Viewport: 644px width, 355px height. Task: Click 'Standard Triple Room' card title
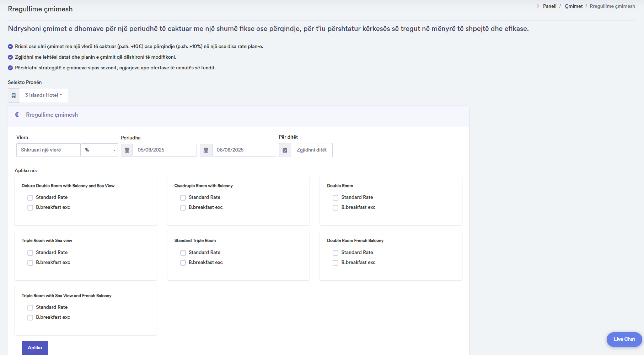(x=195, y=240)
